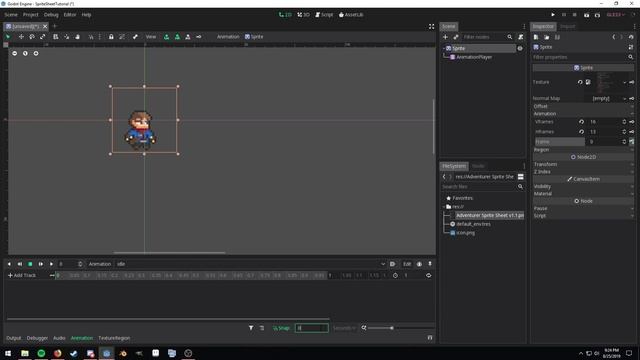Toggle visibility of Sprite node
The width and height of the screenshot is (640, 360).
520,48
